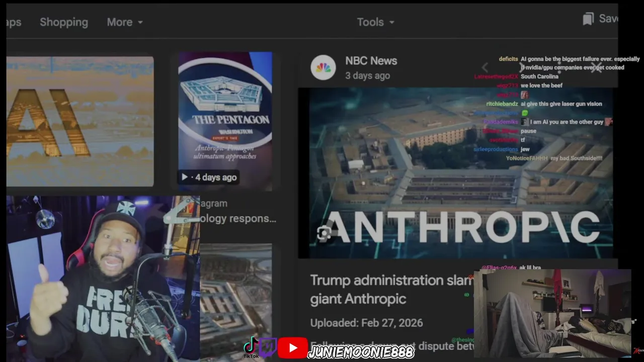Click the YouTube logo in the overlay
644x362 pixels.
pos(292,347)
